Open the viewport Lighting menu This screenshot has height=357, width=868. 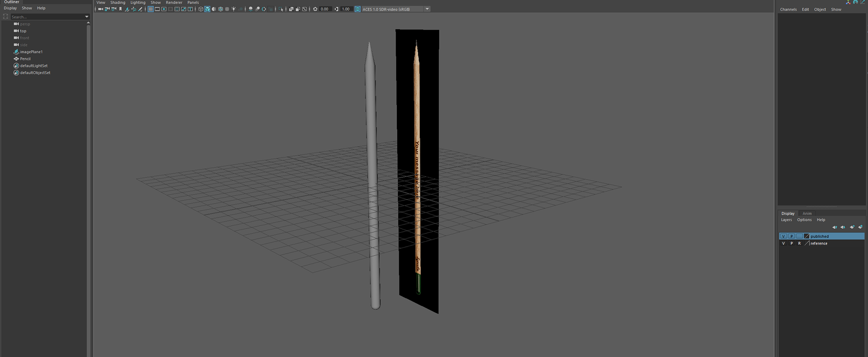pyautogui.click(x=138, y=2)
